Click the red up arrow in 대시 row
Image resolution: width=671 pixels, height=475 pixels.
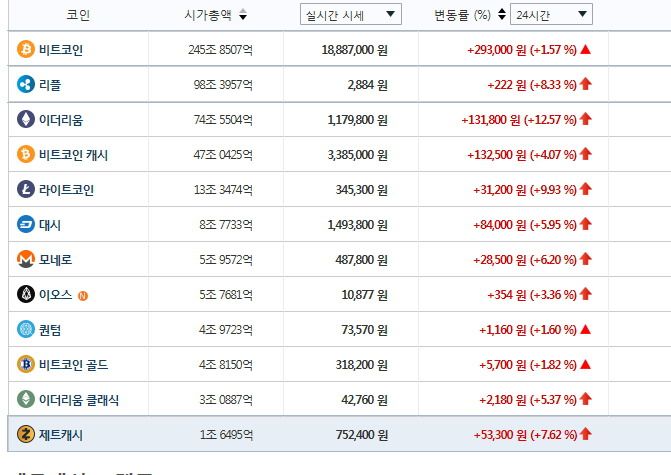[x=585, y=224]
